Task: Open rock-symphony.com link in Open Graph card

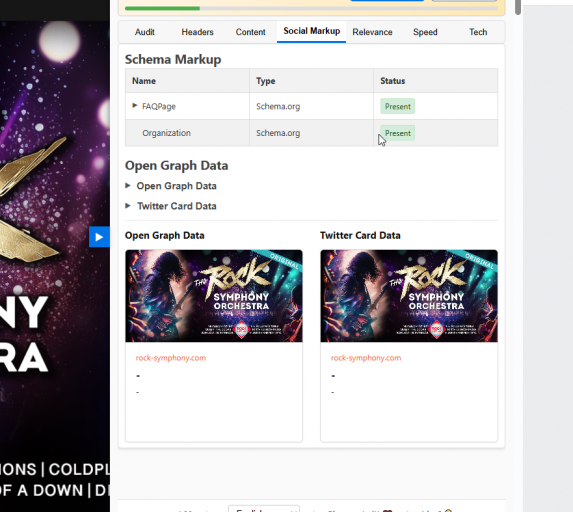Action: point(171,358)
